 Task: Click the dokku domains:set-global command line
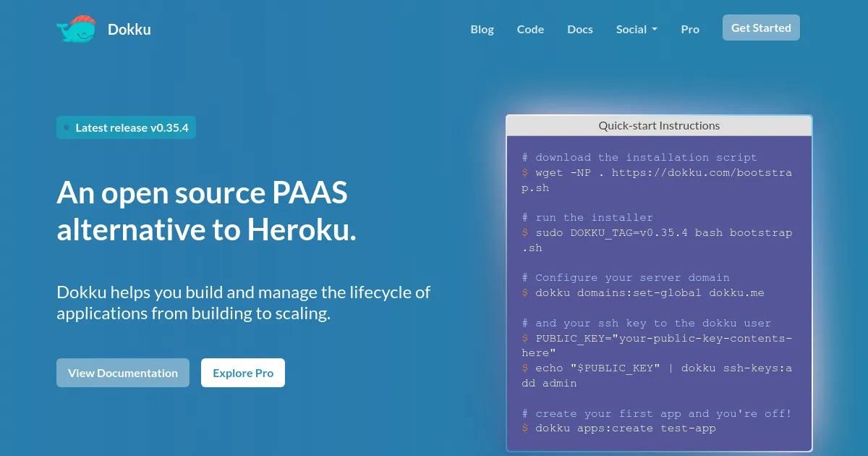pyautogui.click(x=649, y=293)
